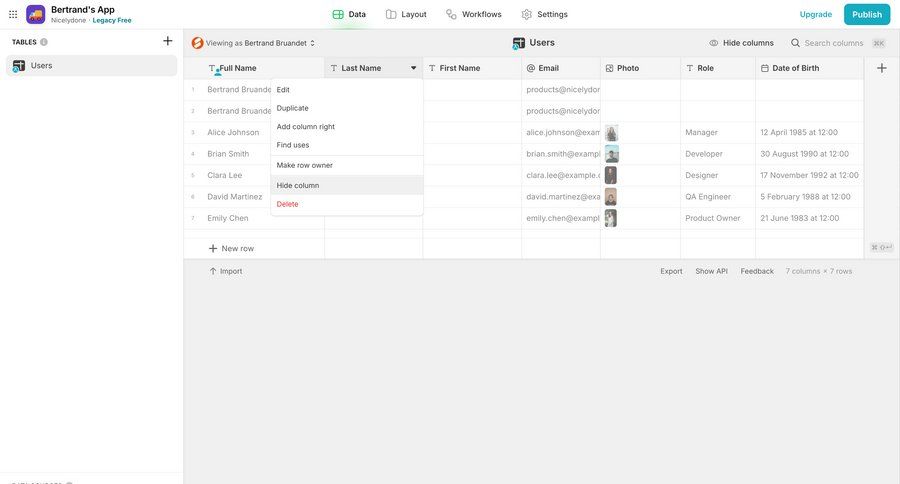Viewport: 900px width, 484px height.
Task: Switch to the Layout tab
Action: coord(406,14)
